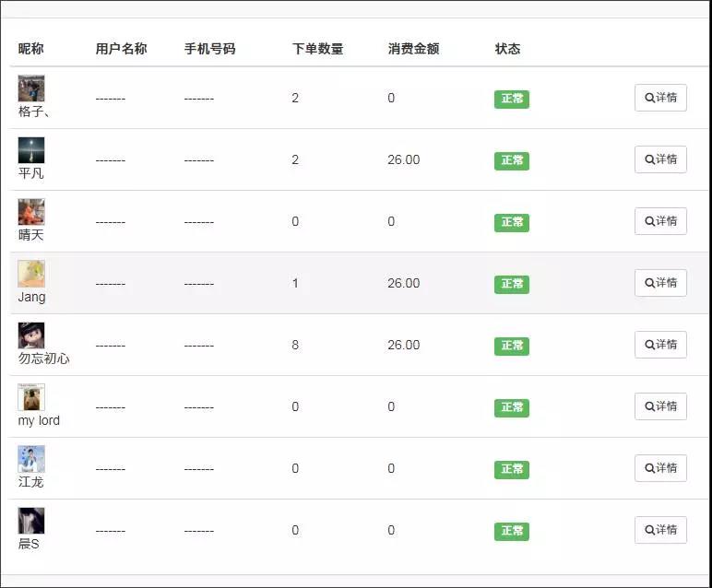Click the 消费金额 column header
This screenshot has height=588, width=712.
coord(413,49)
